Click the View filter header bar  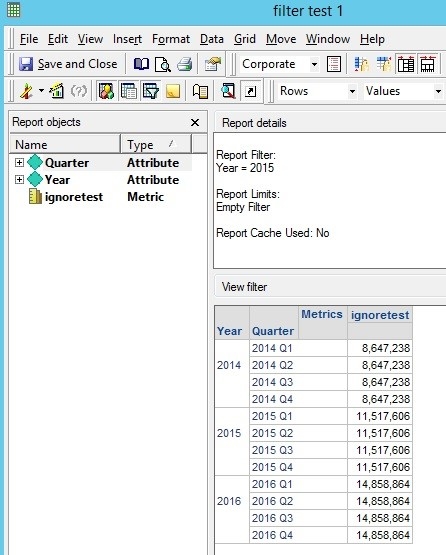[330, 287]
